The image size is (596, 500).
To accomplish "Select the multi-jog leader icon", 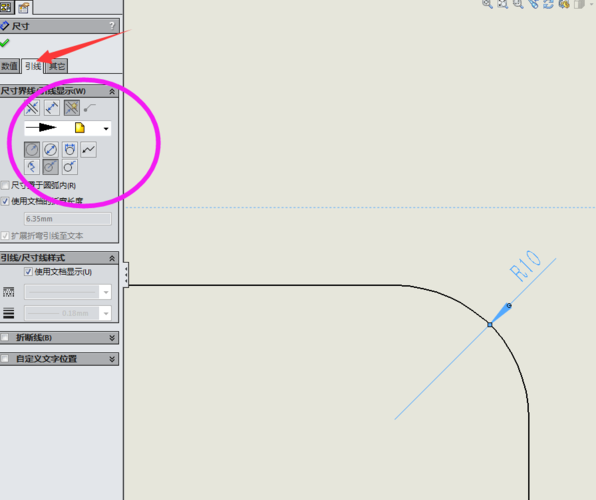I will pos(89,149).
